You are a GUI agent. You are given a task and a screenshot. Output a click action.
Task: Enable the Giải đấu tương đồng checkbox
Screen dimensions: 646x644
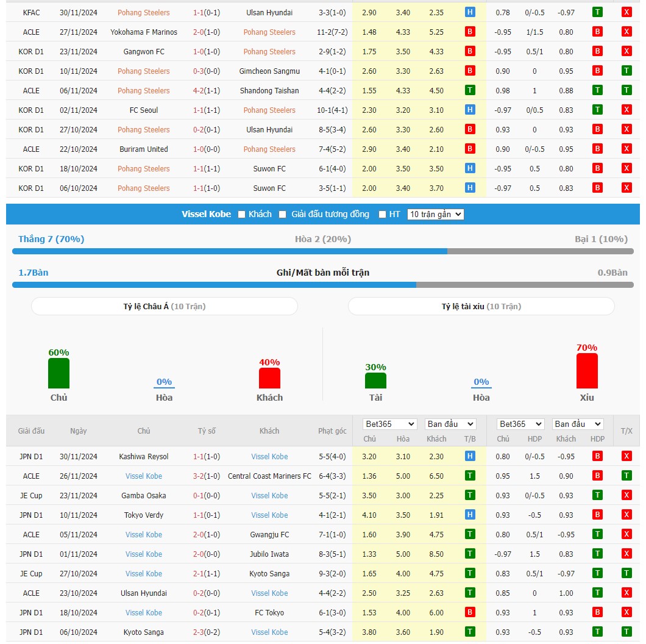point(282,215)
